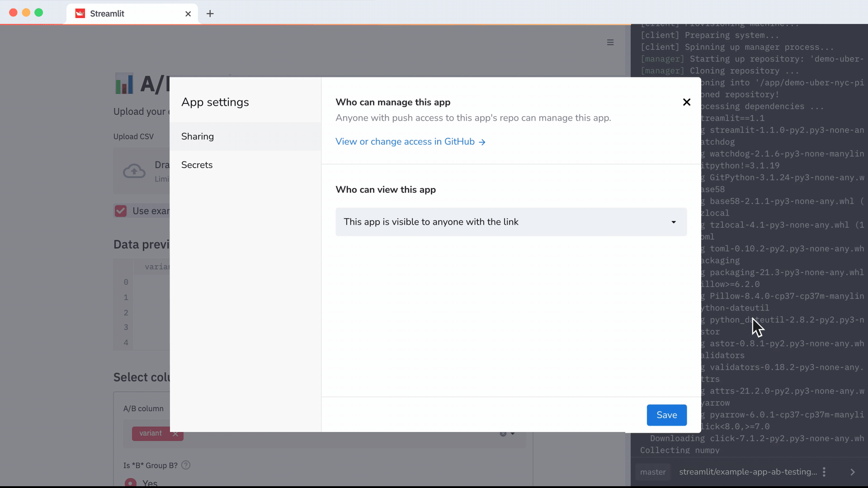Click the master branch badge
This screenshot has width=868, height=488.
click(x=652, y=472)
